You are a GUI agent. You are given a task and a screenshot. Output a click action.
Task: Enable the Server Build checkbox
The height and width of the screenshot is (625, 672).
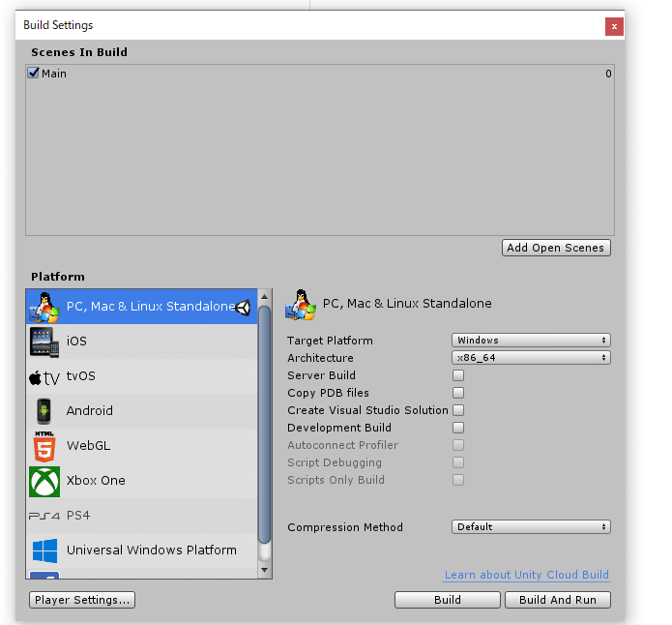point(458,375)
